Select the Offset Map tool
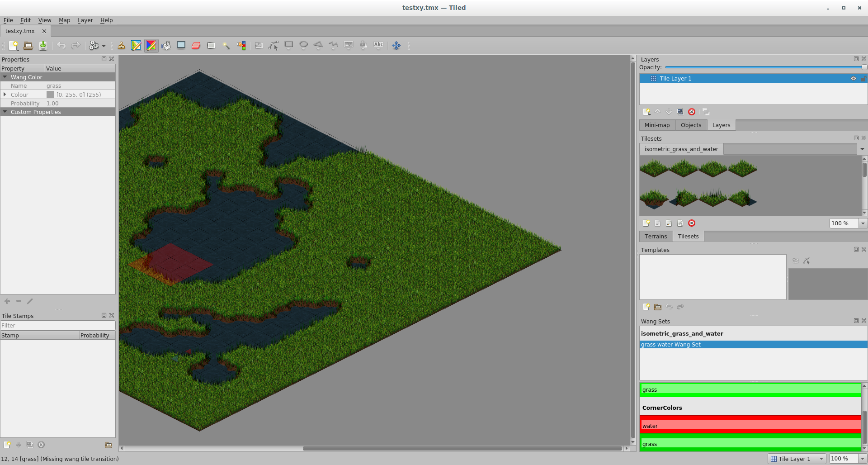Viewport: 868px width, 465px height. pos(396,45)
